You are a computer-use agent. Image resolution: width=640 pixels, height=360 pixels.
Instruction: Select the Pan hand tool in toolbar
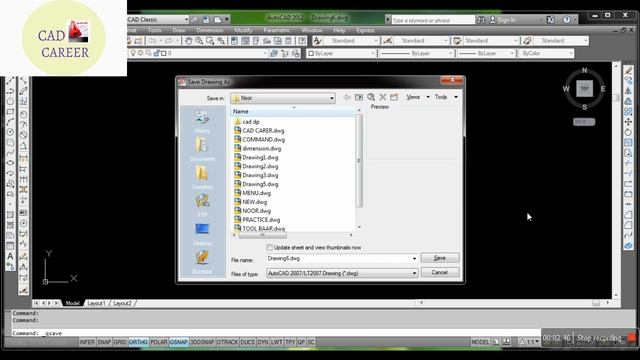point(188,41)
